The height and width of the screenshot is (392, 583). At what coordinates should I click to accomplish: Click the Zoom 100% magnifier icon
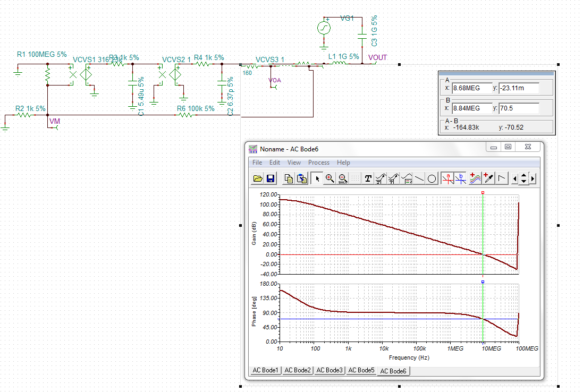[342, 178]
